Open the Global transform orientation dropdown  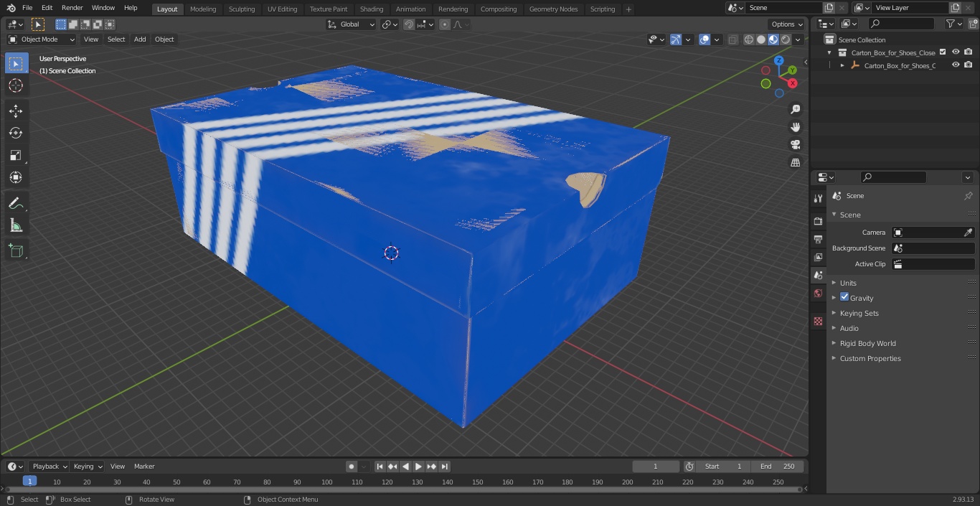[x=352, y=24]
